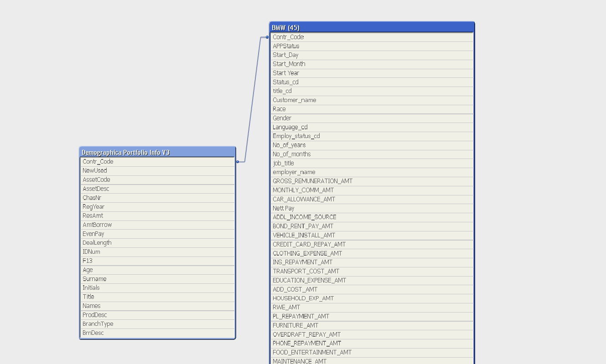Select the Age field

(158, 270)
